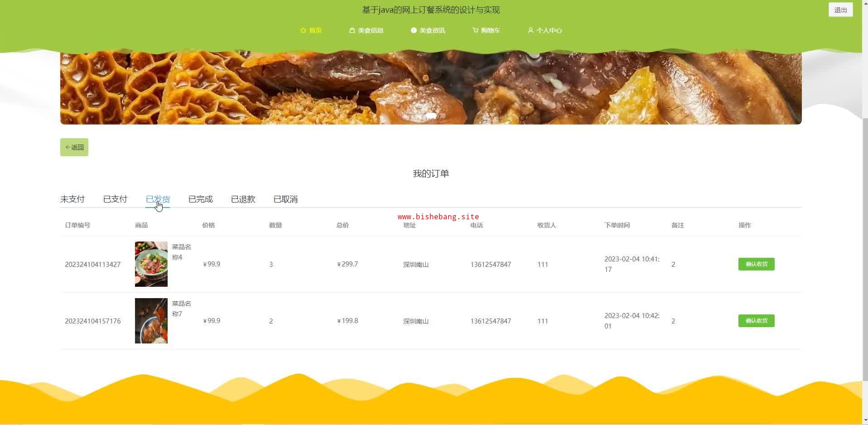Click the 数量 column header
This screenshot has width=868, height=425.
[275, 225]
